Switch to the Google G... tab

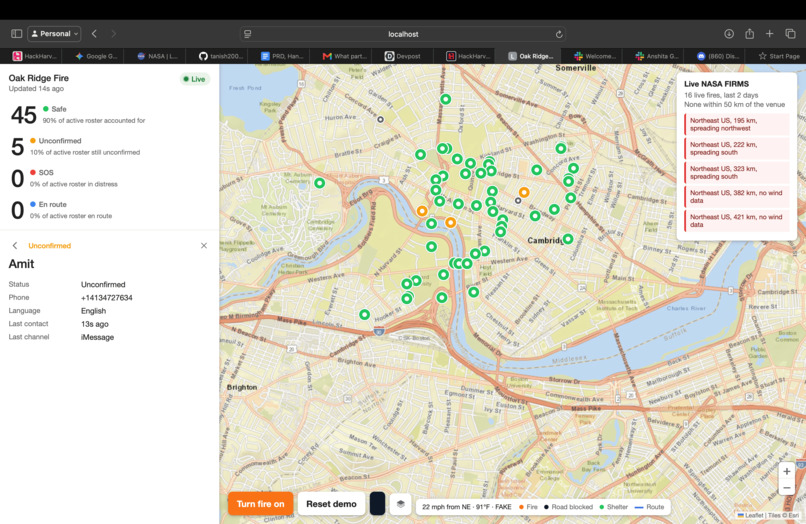[x=96, y=56]
